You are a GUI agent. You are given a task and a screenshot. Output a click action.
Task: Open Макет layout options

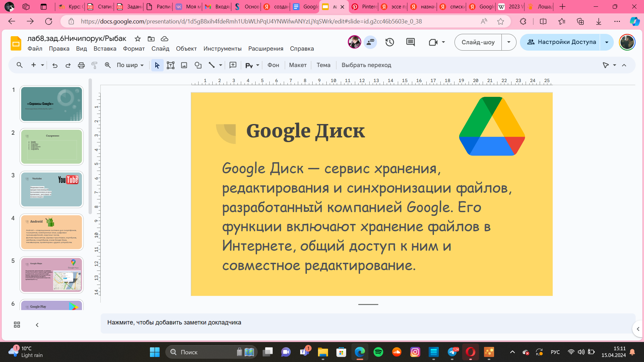[298, 65]
